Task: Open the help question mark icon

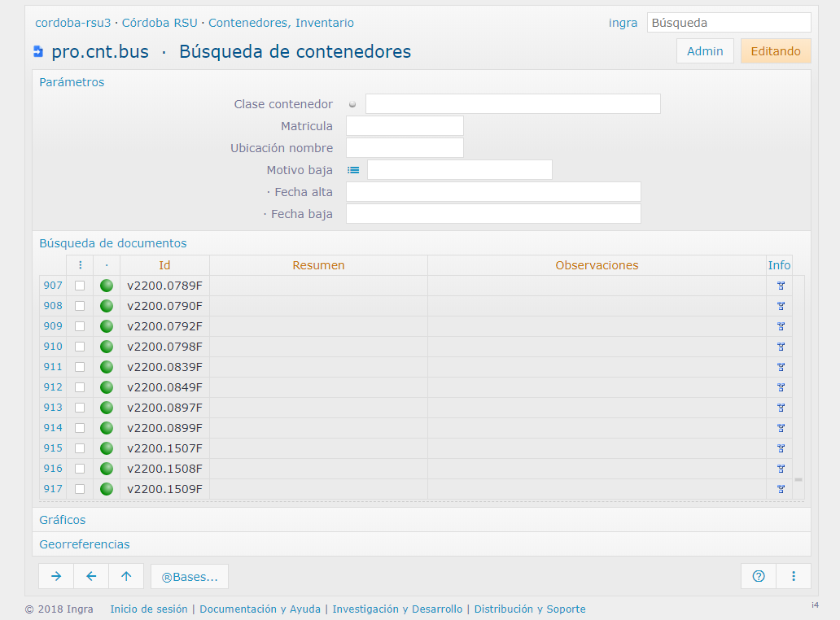Action: tap(759, 576)
